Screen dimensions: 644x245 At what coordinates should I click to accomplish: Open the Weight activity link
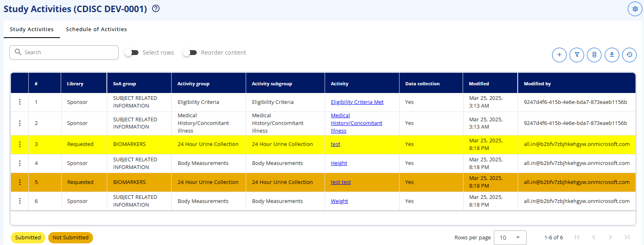click(x=339, y=201)
